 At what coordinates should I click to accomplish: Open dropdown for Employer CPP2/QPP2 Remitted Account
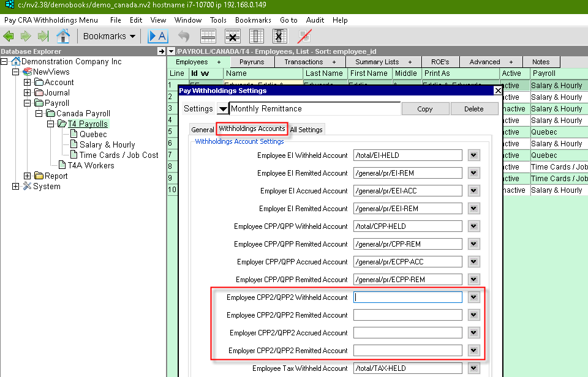[x=473, y=351]
